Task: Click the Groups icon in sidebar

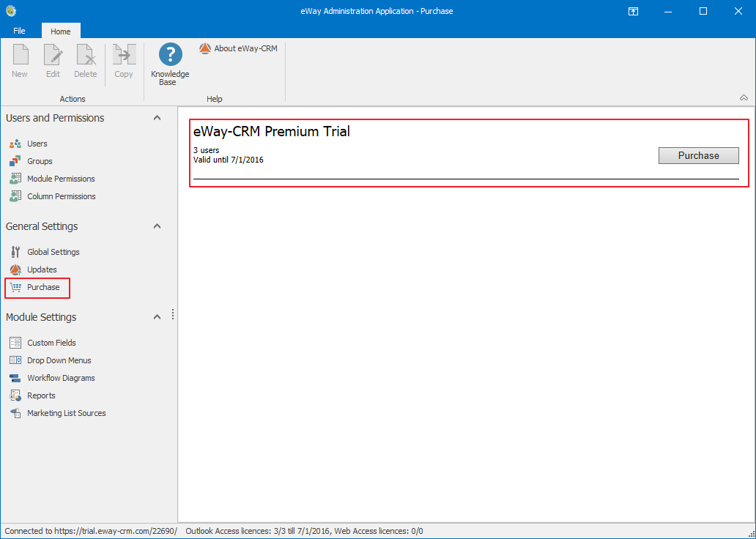Action: [x=15, y=161]
